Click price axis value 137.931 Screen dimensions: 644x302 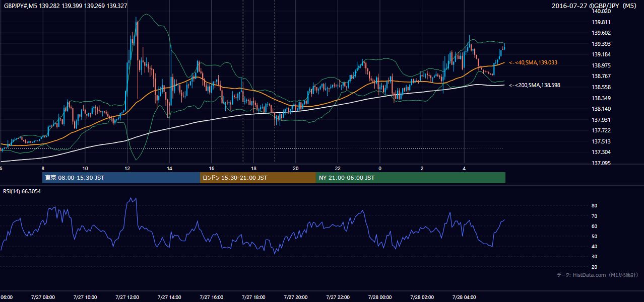(602, 120)
